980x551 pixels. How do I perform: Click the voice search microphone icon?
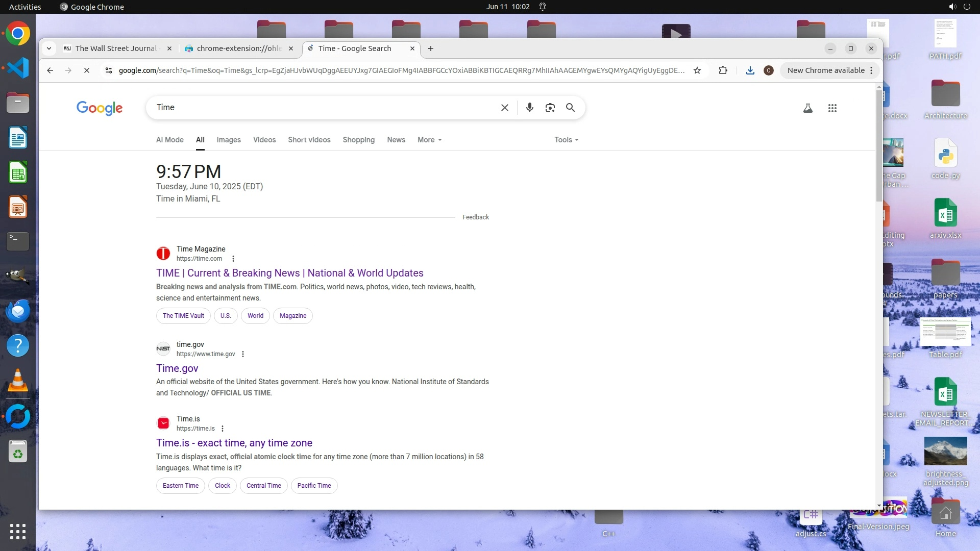click(530, 108)
